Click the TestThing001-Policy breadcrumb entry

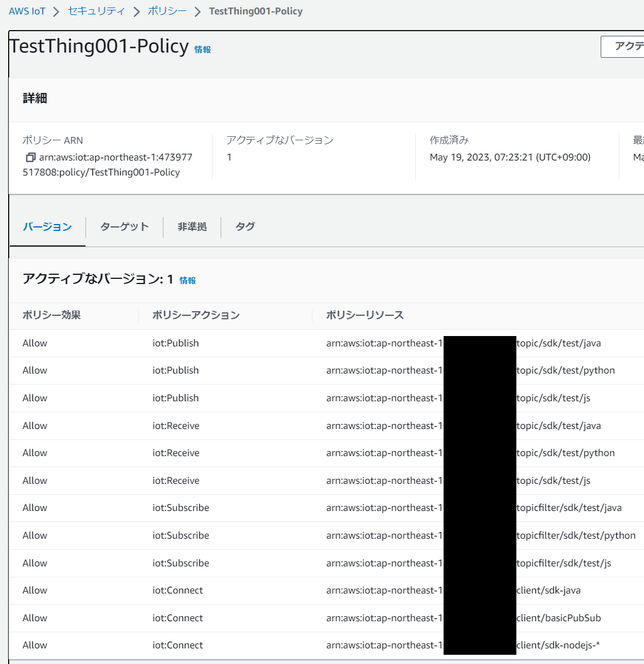tap(256, 10)
